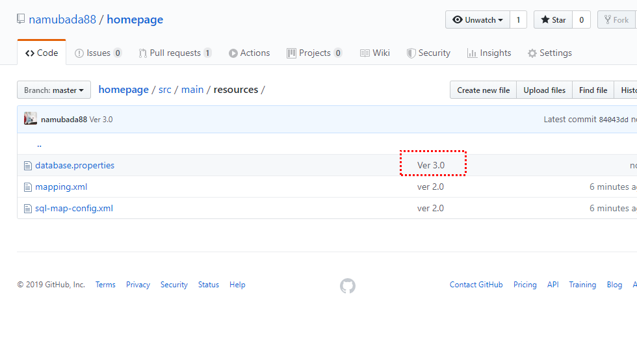Open the Settings tab
The width and height of the screenshot is (637, 364).
pos(550,53)
